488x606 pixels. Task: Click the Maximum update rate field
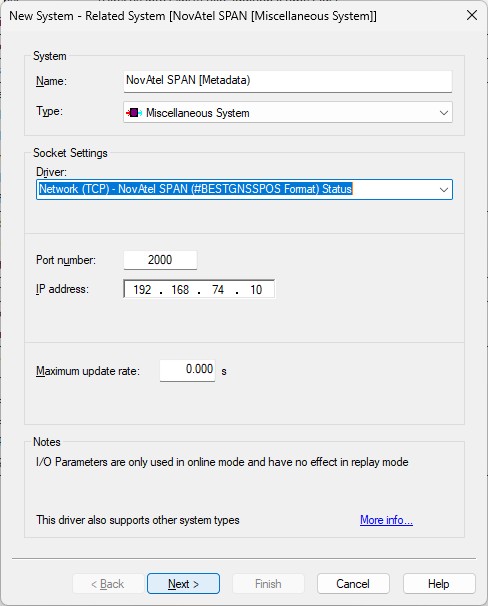click(x=187, y=370)
